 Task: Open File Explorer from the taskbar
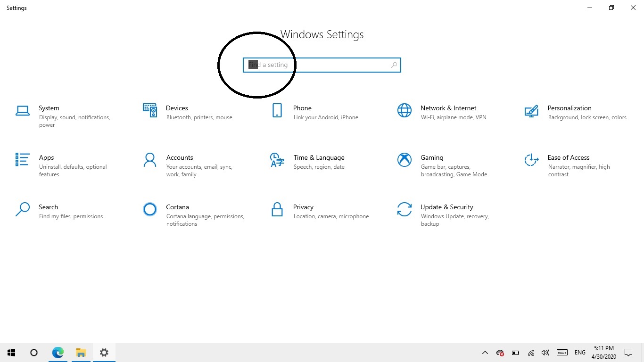point(81,353)
